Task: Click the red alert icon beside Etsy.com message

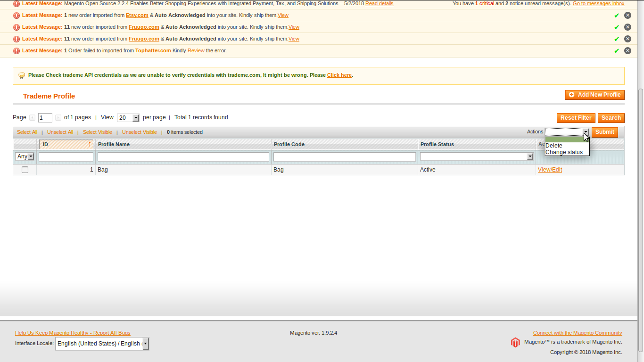Action: coord(17,16)
